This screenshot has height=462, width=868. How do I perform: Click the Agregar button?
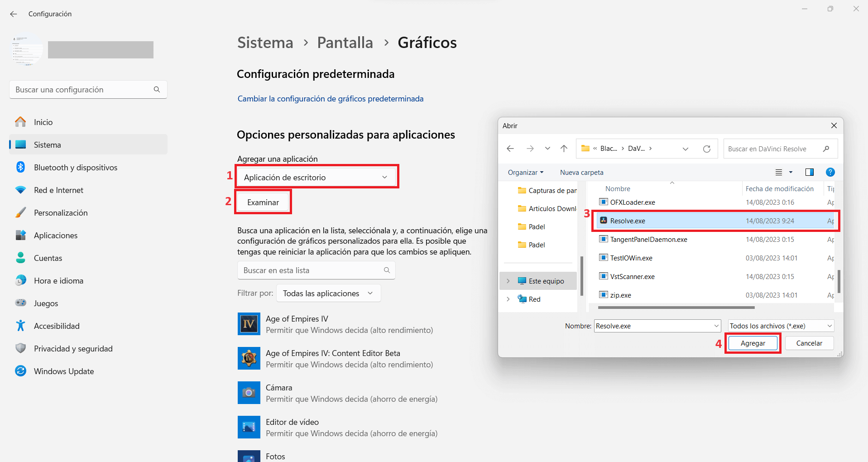753,343
